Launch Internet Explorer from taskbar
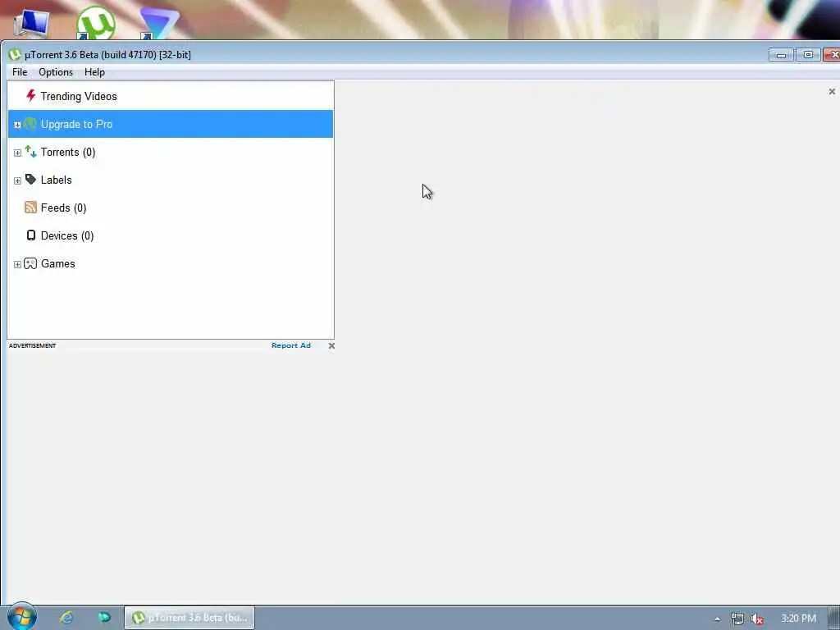Image resolution: width=840 pixels, height=630 pixels. 66,618
